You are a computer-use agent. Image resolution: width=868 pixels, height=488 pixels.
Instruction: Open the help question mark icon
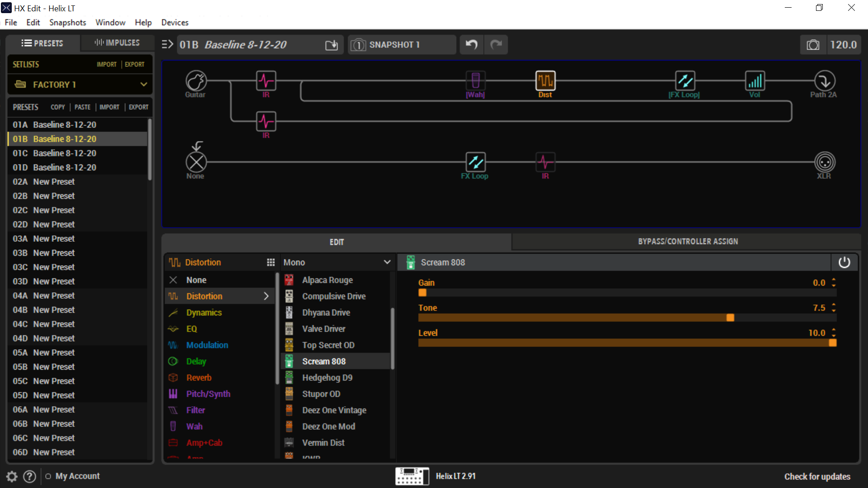[x=29, y=476]
